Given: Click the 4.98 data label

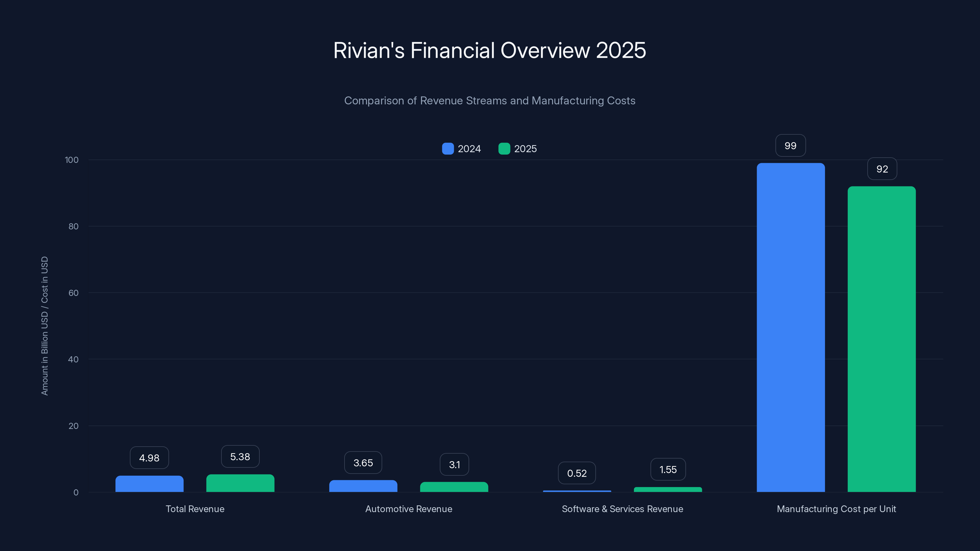Looking at the screenshot, I should coord(149,458).
